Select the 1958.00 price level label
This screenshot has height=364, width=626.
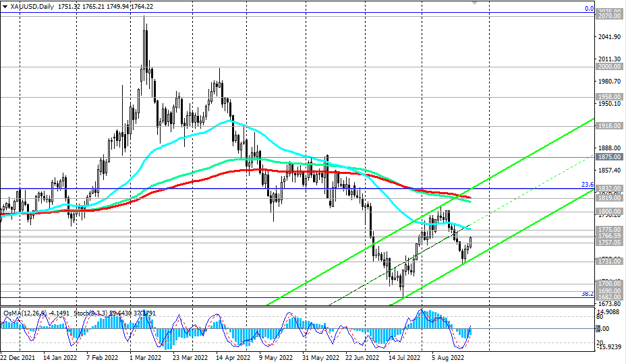(608, 97)
